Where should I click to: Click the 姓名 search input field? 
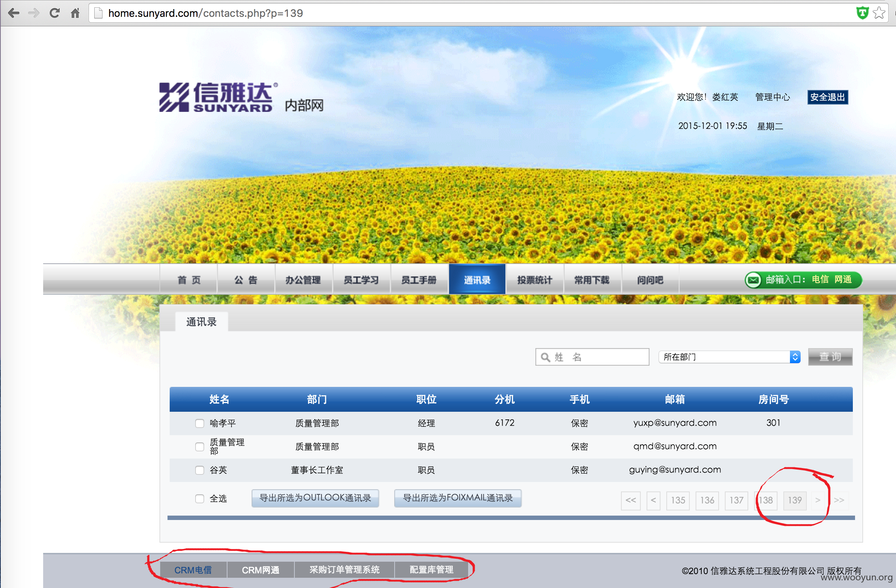click(592, 357)
